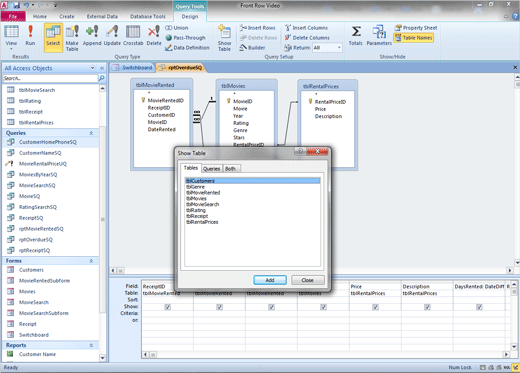Click the Pass-Through query button
This screenshot has height=373, width=520.
(185, 38)
